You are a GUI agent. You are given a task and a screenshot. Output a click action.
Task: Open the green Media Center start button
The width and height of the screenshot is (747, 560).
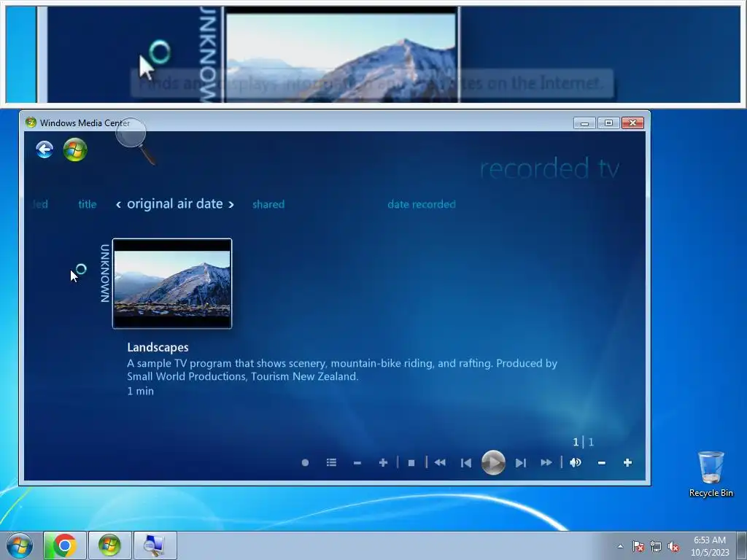click(x=75, y=149)
